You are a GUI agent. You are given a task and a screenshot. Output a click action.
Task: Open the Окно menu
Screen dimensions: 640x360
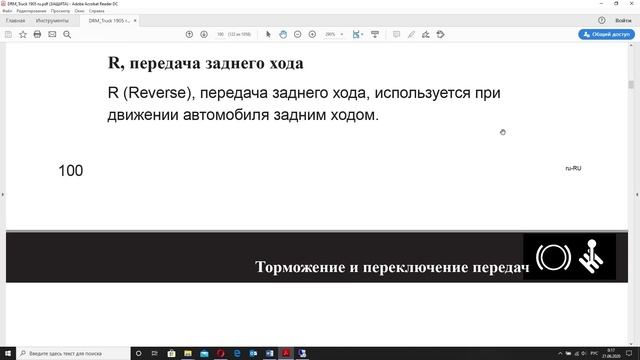[x=80, y=11]
